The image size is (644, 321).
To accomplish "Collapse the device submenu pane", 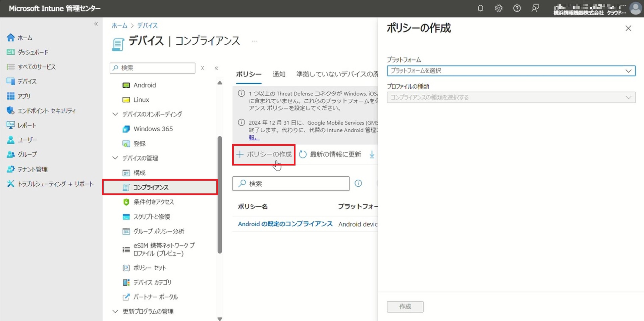I will coord(216,68).
